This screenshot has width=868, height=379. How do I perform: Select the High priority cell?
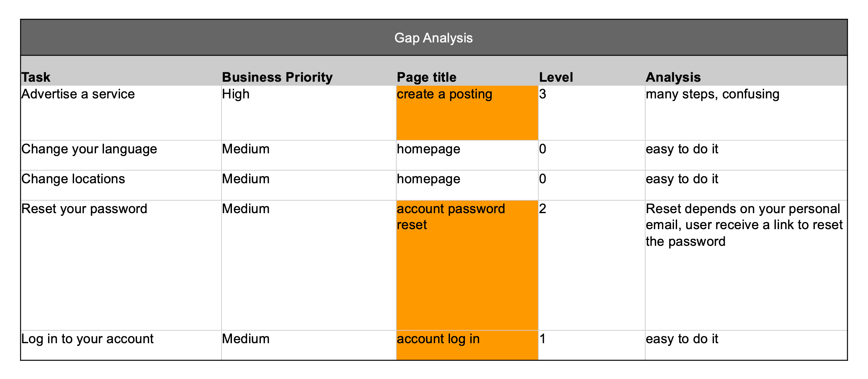coord(236,94)
